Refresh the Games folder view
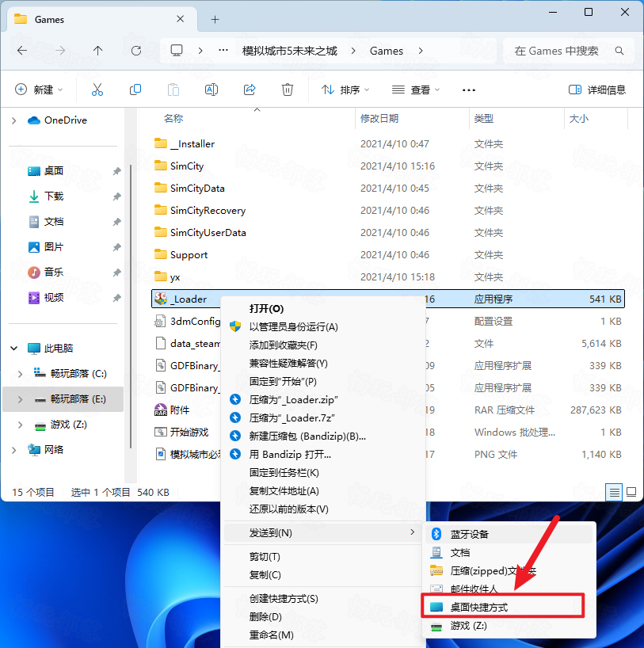Viewport: 644px width, 648px height. [x=136, y=51]
